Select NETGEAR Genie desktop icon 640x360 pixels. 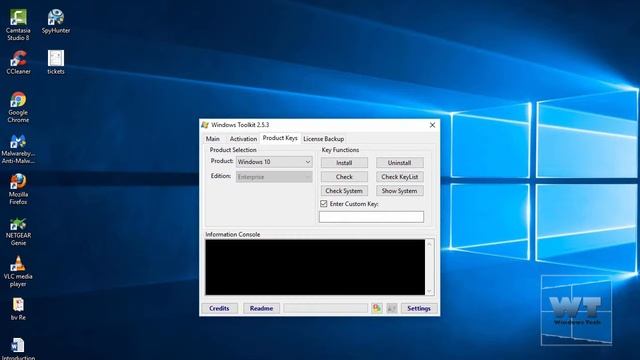click(x=18, y=231)
